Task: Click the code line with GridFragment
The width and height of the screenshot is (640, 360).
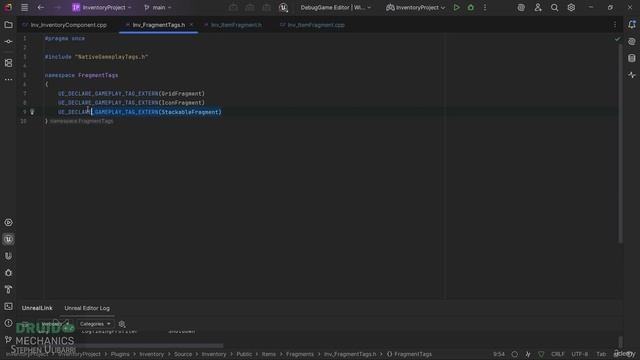Action: 131,93
